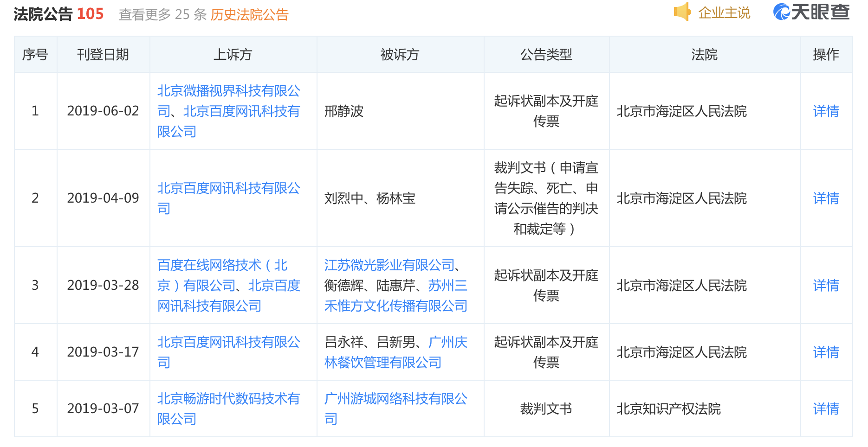The image size is (868, 447).
Task: Click the 刊登日期 column header
Action: (x=103, y=55)
